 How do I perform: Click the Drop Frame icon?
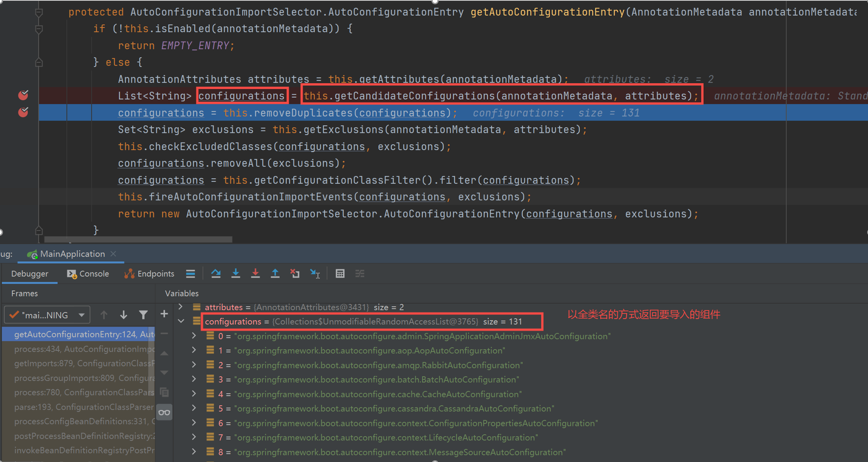pos(295,274)
